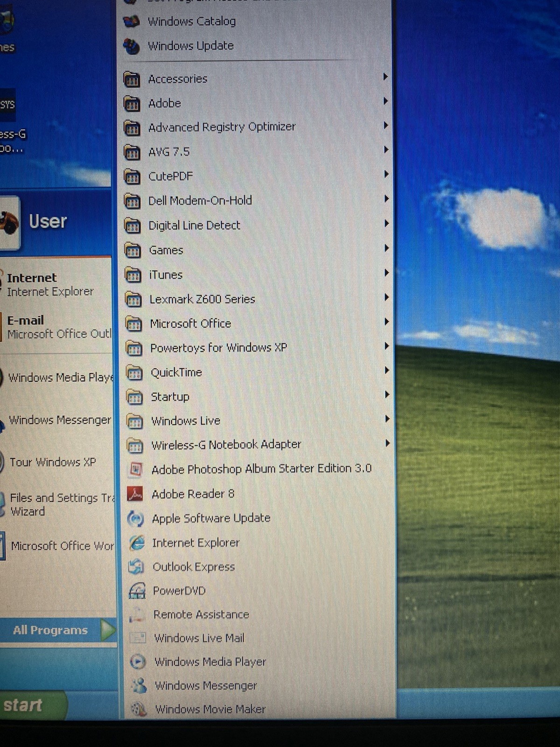Expand the Lexmark Z600 Series submenu arrow
Screen dimensions: 560x747
pyautogui.click(x=386, y=297)
